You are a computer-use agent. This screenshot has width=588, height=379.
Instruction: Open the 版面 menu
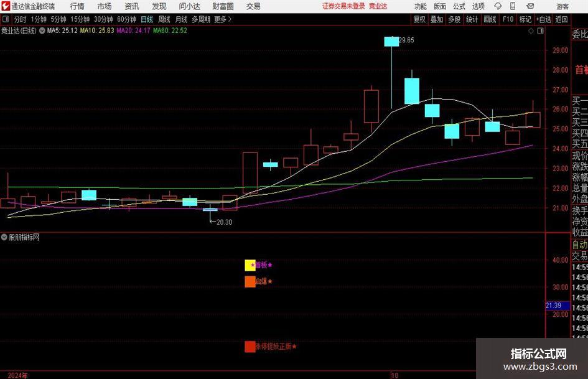(439, 6)
